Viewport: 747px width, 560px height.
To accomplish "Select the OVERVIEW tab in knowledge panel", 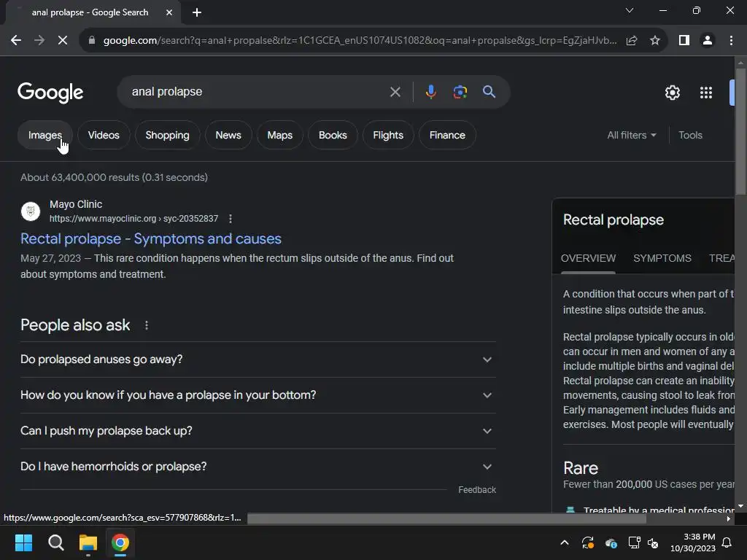I will pyautogui.click(x=588, y=258).
